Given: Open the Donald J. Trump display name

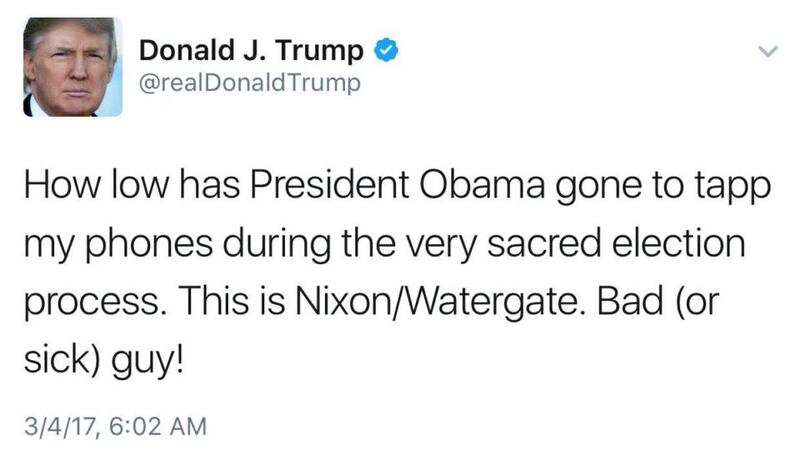Looking at the screenshot, I should click(x=251, y=49).
